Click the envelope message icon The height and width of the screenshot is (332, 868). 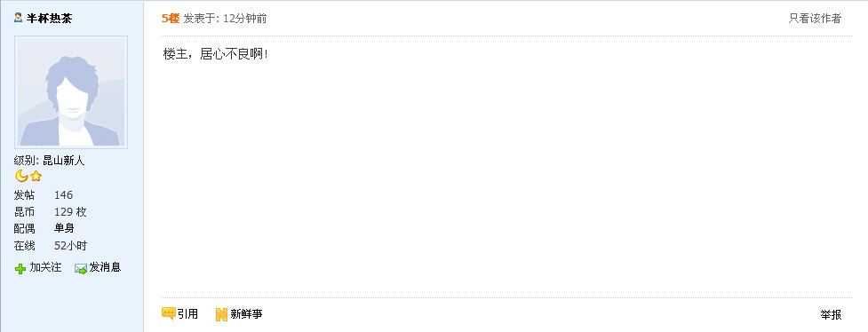coord(81,269)
